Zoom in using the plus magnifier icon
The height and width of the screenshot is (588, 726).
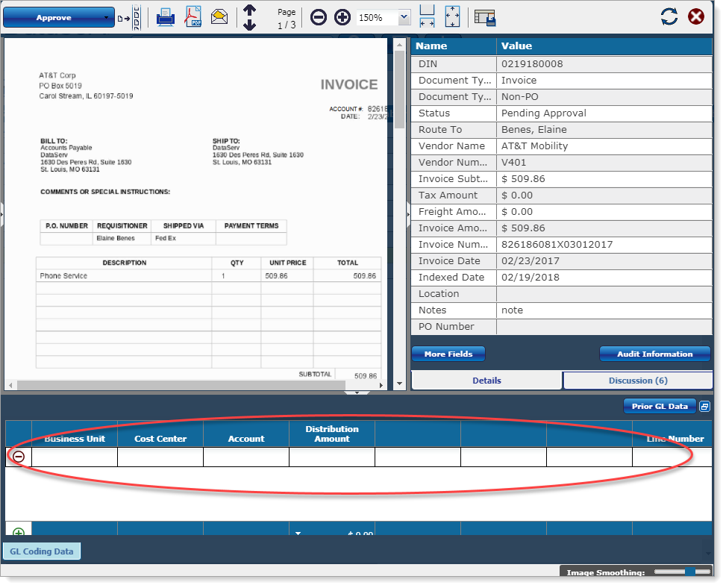(342, 16)
